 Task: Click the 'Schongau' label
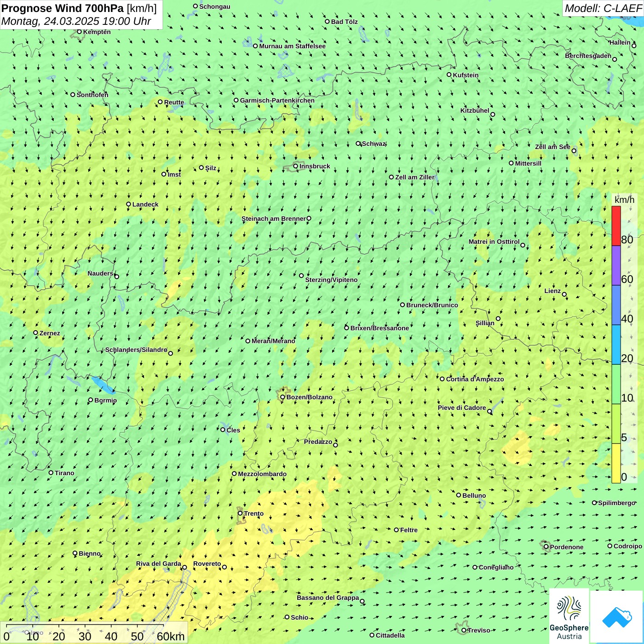(x=215, y=6)
